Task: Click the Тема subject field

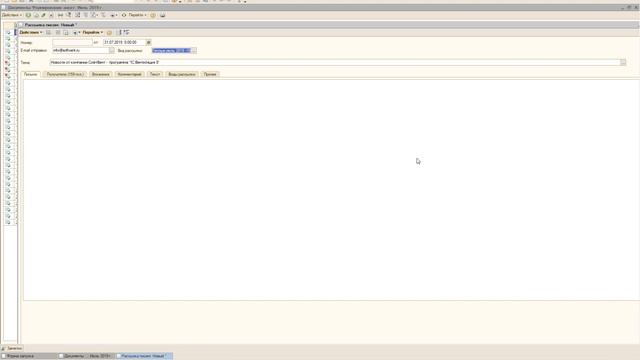Action: (x=335, y=62)
